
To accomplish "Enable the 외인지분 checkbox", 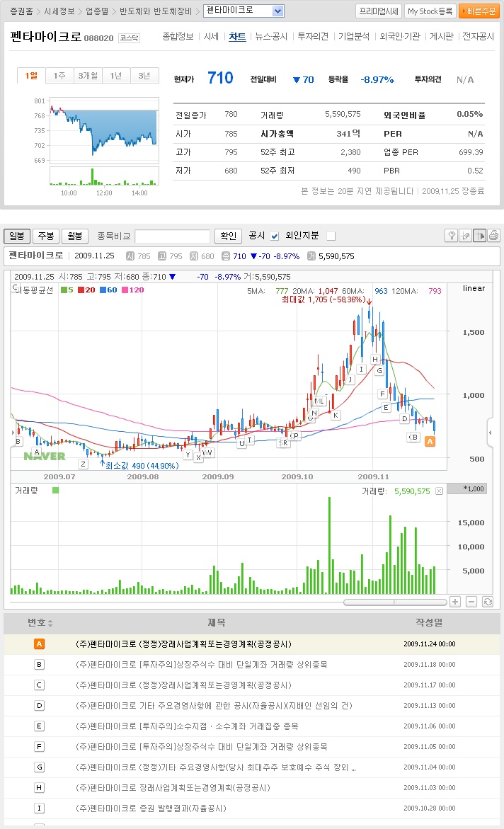I will (x=331, y=236).
